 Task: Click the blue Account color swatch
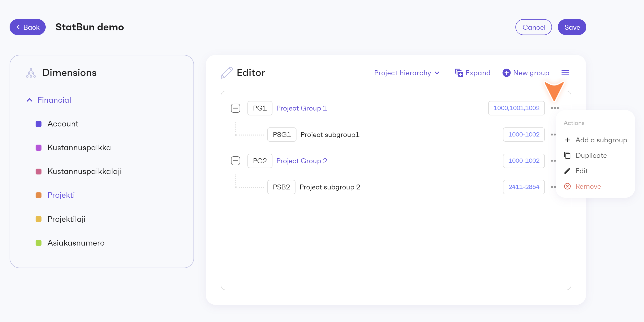38,124
